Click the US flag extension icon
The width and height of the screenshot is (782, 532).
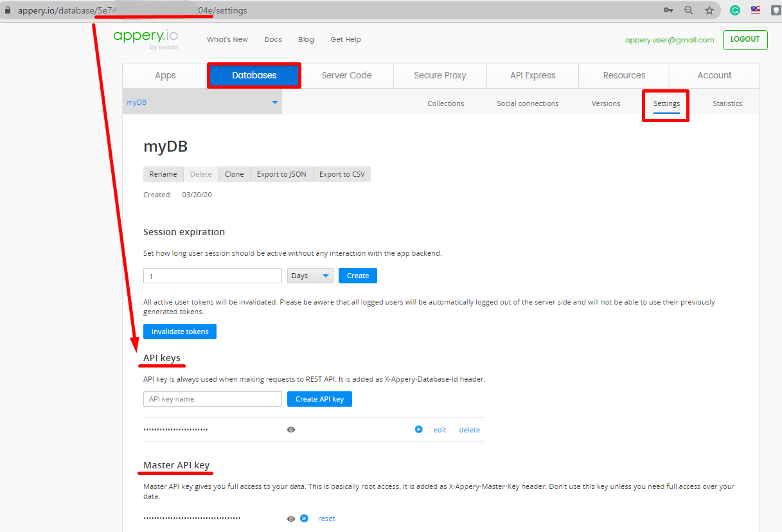click(756, 10)
